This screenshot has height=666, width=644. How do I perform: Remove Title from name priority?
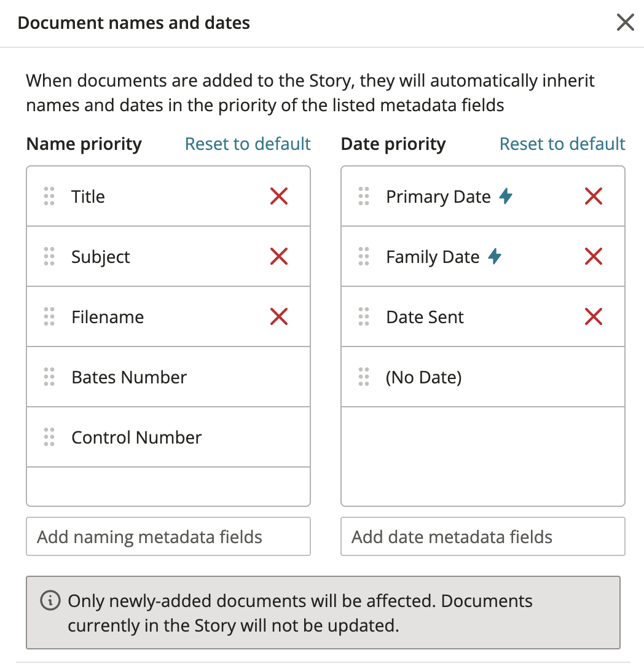pos(278,196)
